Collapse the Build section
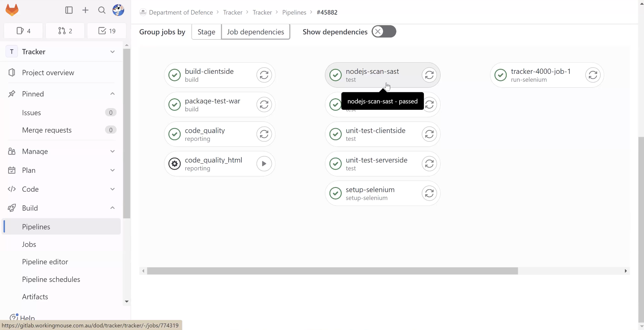Screen dimensions: 644x330 [112, 208]
